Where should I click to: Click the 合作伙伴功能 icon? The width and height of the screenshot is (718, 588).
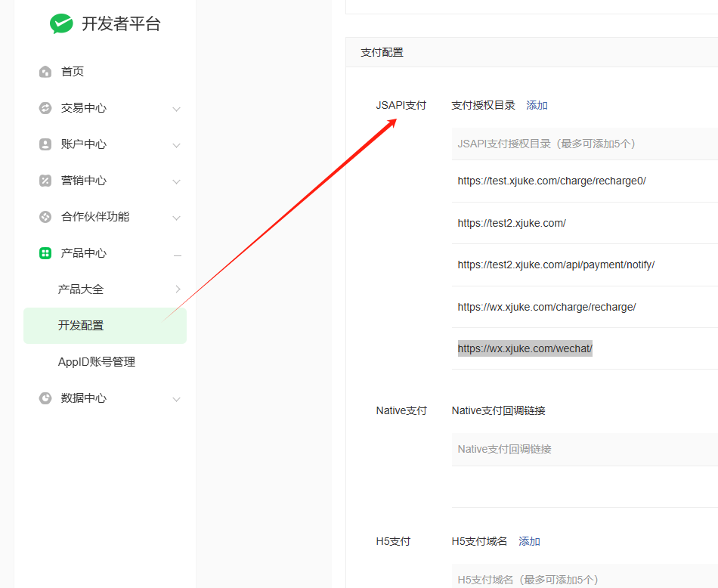(45, 217)
